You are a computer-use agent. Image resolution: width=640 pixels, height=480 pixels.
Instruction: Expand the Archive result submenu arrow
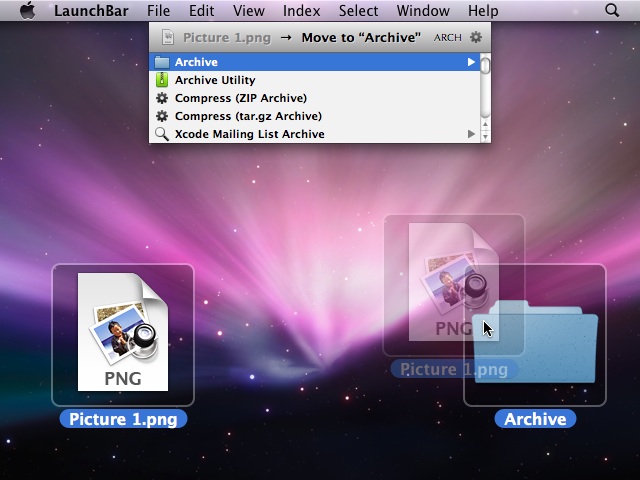(471, 62)
